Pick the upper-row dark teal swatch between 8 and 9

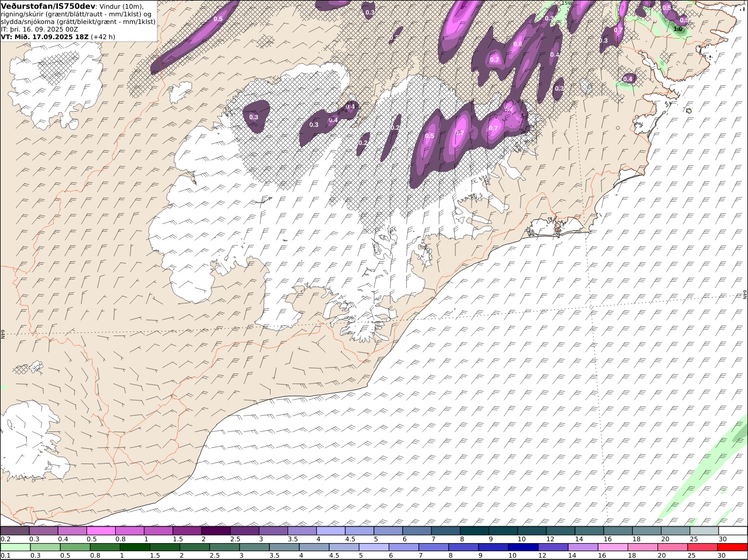click(x=474, y=531)
